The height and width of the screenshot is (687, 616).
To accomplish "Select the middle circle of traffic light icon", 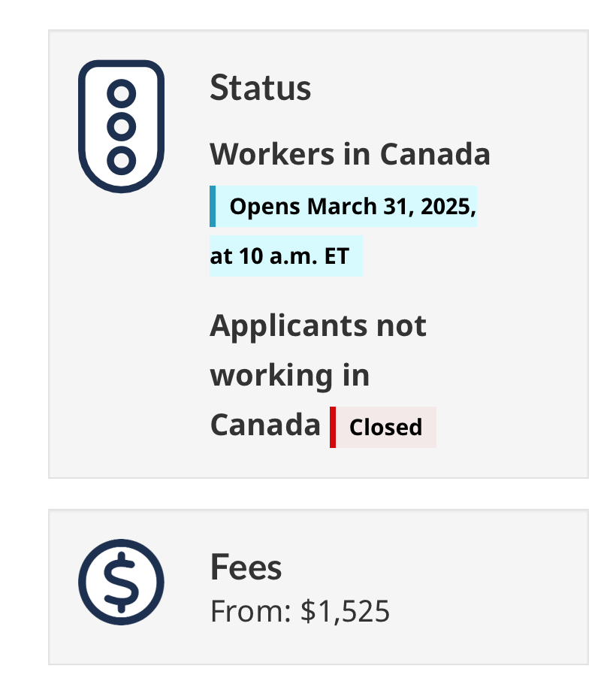I will pyautogui.click(x=121, y=126).
